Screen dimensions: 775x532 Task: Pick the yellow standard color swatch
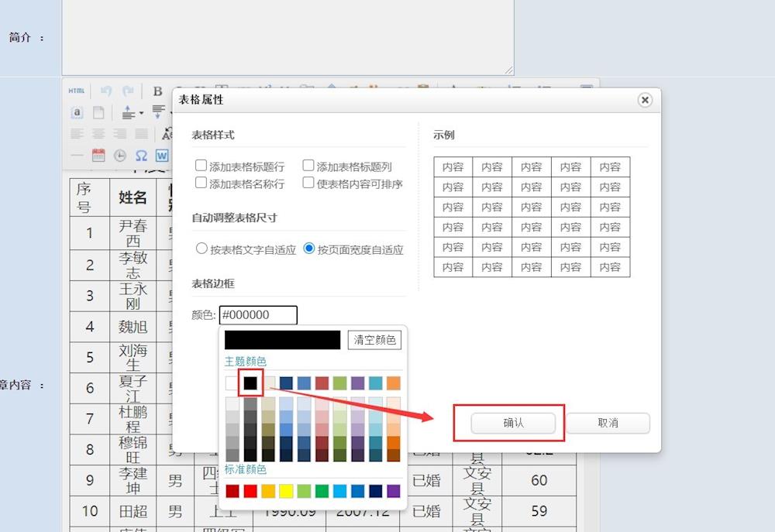tap(285, 491)
